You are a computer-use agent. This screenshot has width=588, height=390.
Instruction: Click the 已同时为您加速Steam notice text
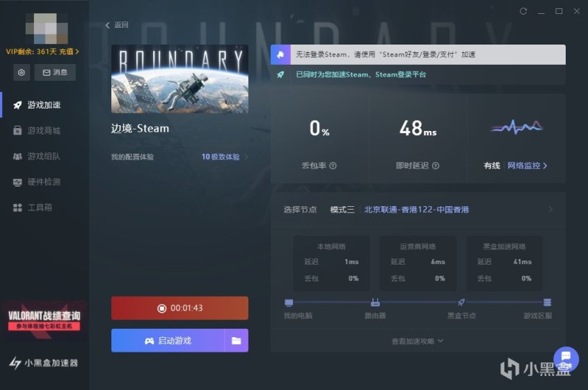[360, 75]
